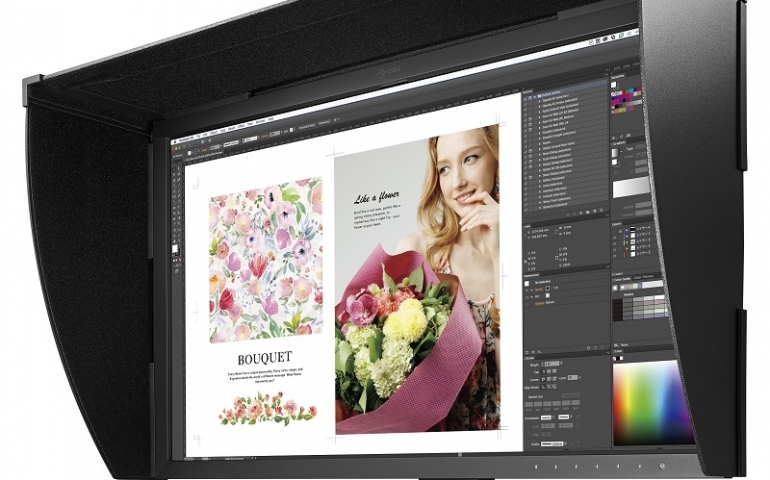Click the fx icon in Appearance panel
Image resolution: width=770 pixels, height=480 pixels.
[x=540, y=352]
